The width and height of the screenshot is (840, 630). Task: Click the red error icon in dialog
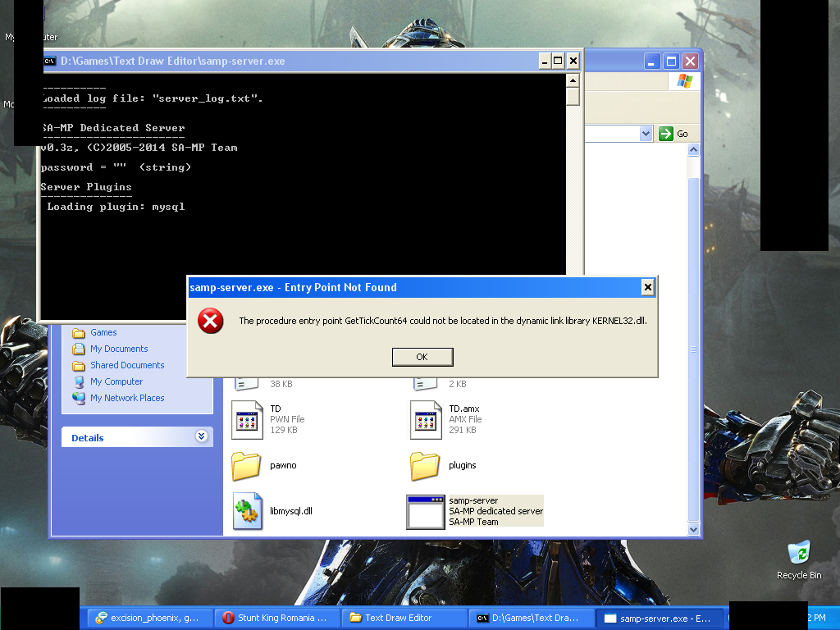pos(211,321)
